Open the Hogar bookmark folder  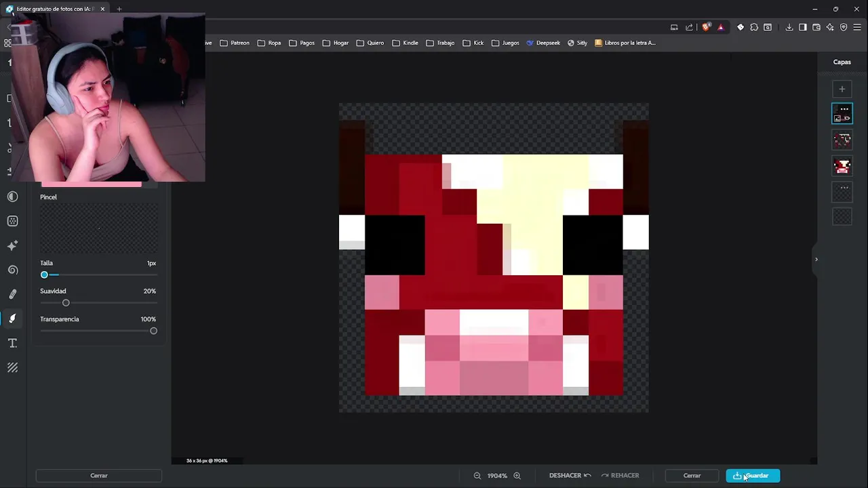[x=336, y=43]
